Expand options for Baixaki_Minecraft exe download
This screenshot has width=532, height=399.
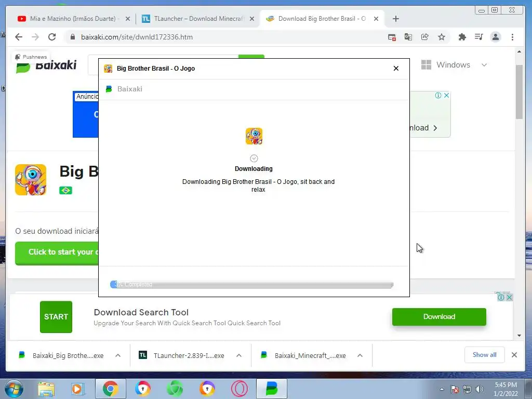360,355
